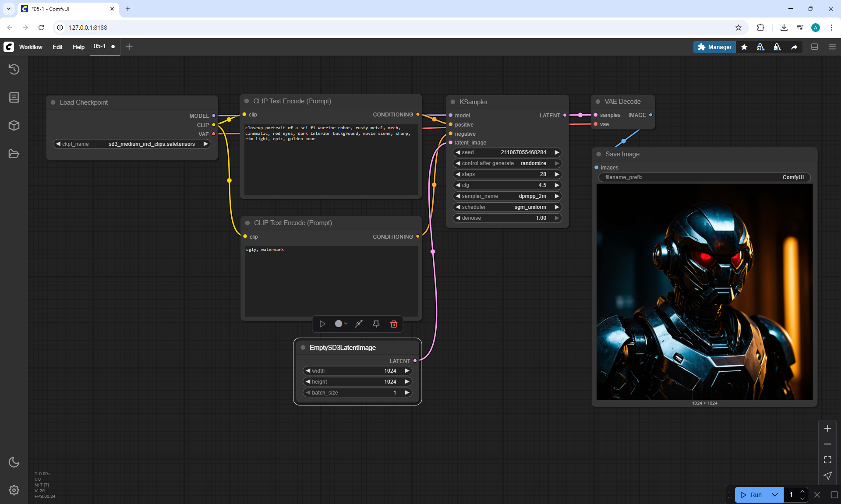Click the generated robot image preview

[x=704, y=292]
